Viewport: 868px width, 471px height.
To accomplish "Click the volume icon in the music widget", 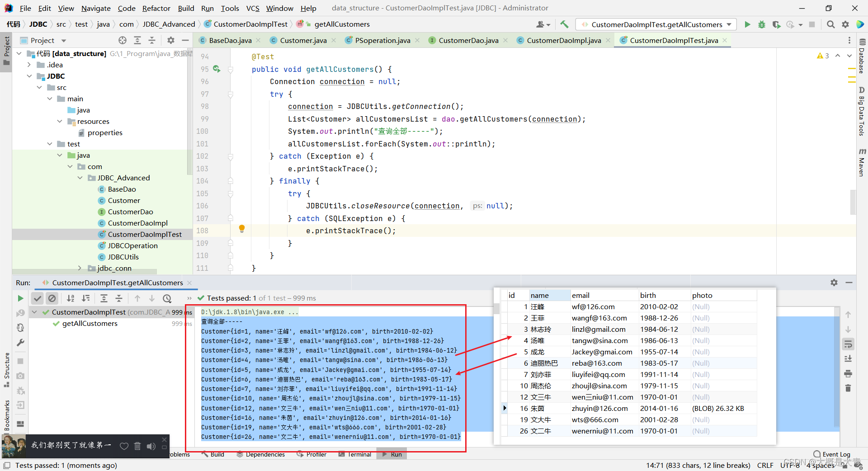I will click(151, 446).
